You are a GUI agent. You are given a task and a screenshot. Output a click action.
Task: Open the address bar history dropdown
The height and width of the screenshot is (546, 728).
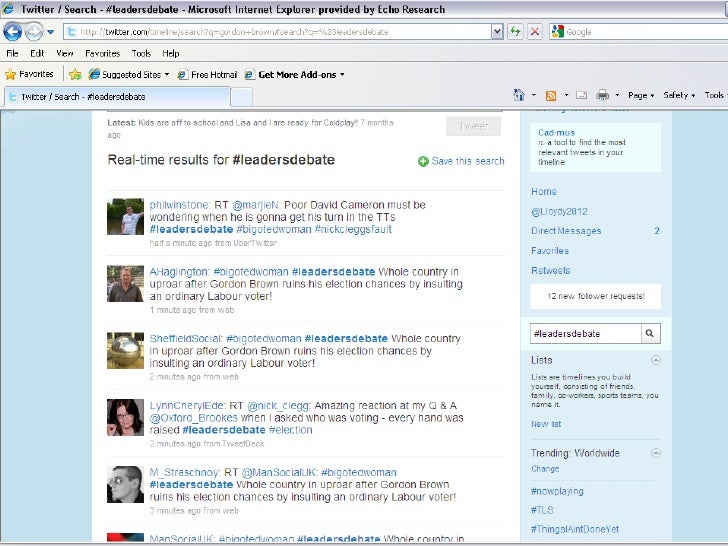tap(497, 32)
